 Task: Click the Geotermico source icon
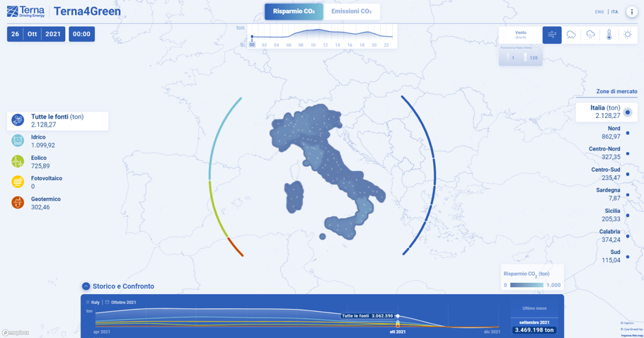[x=18, y=203]
